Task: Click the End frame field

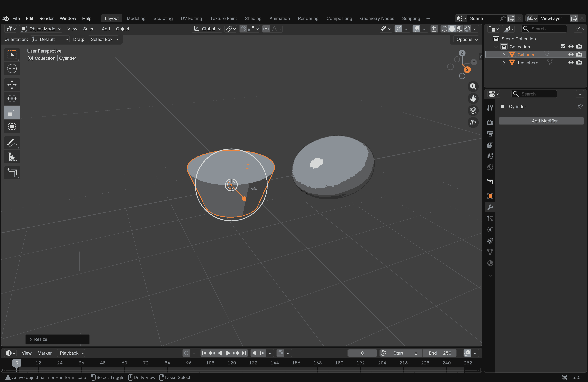Action: pyautogui.click(x=440, y=353)
